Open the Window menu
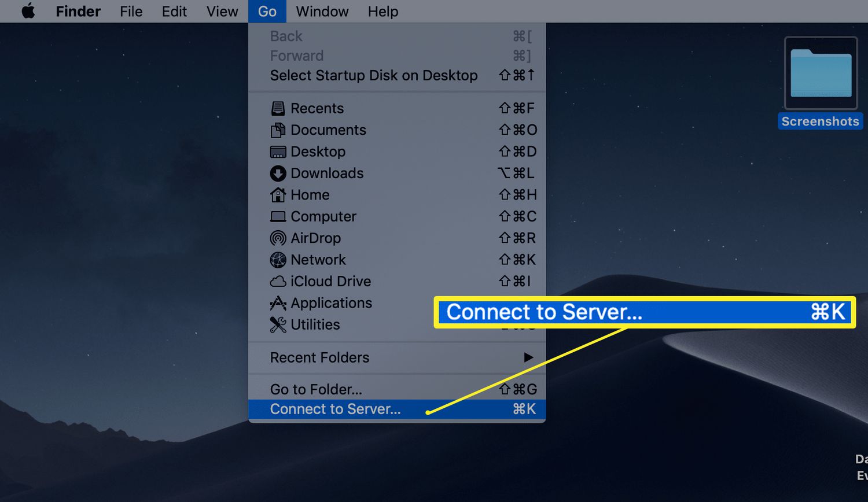868x502 pixels. [322, 12]
